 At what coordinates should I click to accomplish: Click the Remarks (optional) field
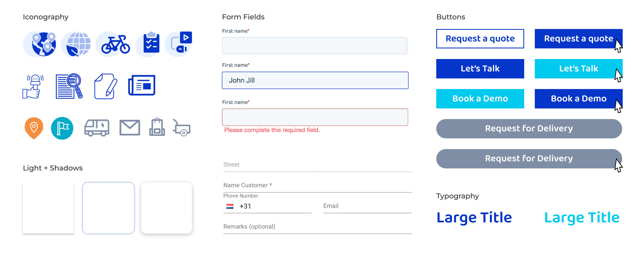tap(317, 227)
